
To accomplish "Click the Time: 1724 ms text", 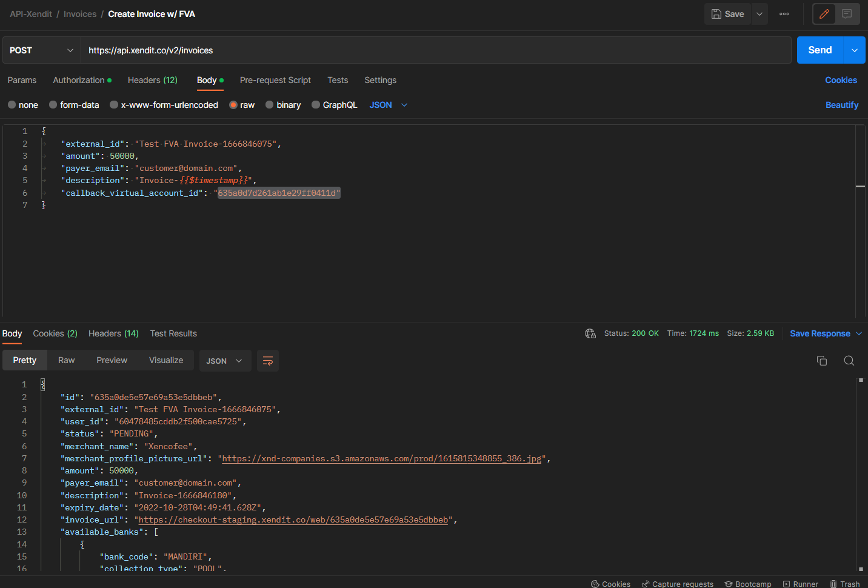I will (693, 333).
